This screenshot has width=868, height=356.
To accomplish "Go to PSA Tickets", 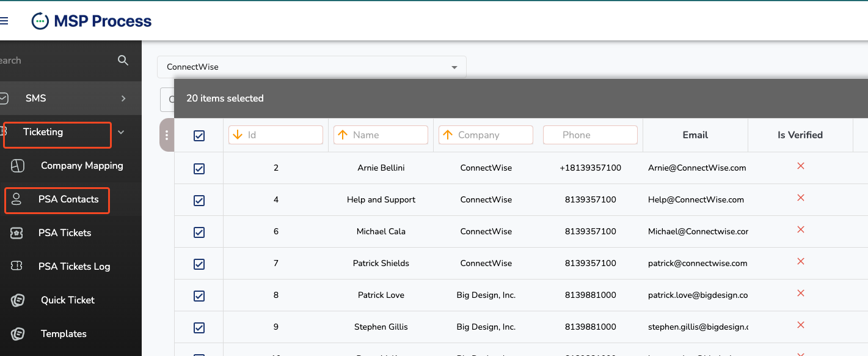I will 71,233.
